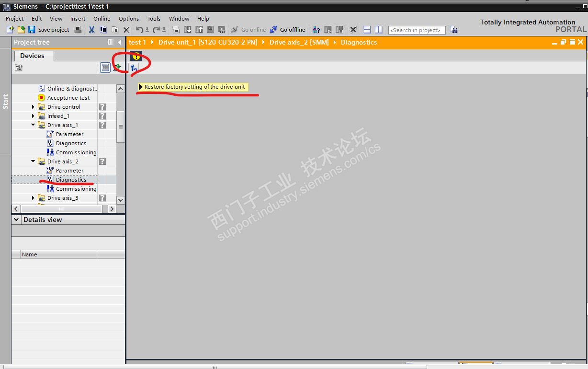Collapse Project tree with arrow button
This screenshot has width=588, height=369.
[x=120, y=42]
